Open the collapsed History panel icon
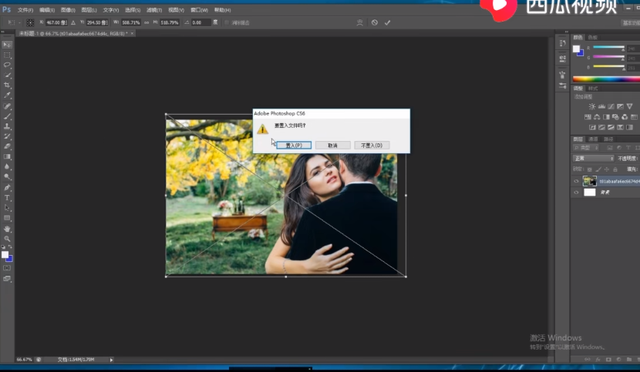Viewport: 640px width, 372px height. click(563, 43)
